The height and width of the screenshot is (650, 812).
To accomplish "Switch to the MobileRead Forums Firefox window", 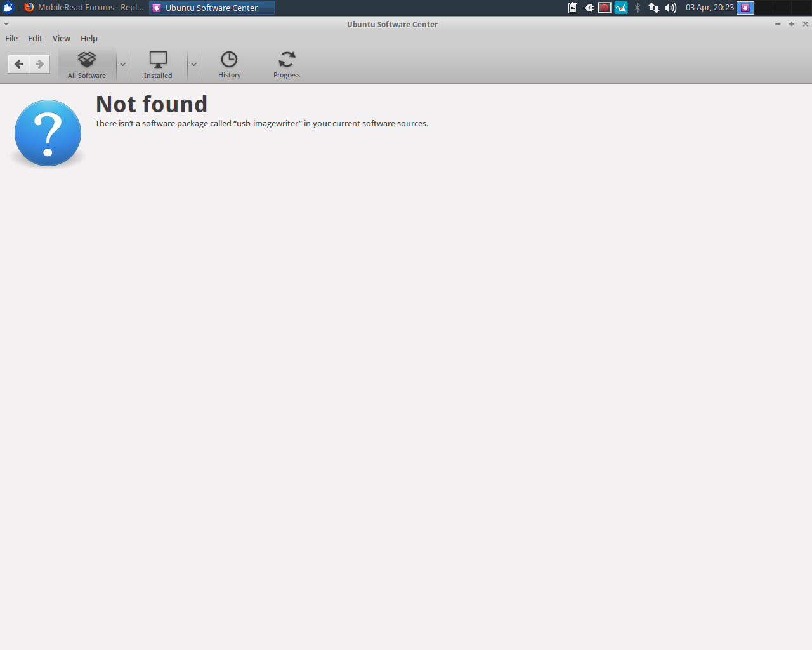I will (84, 8).
